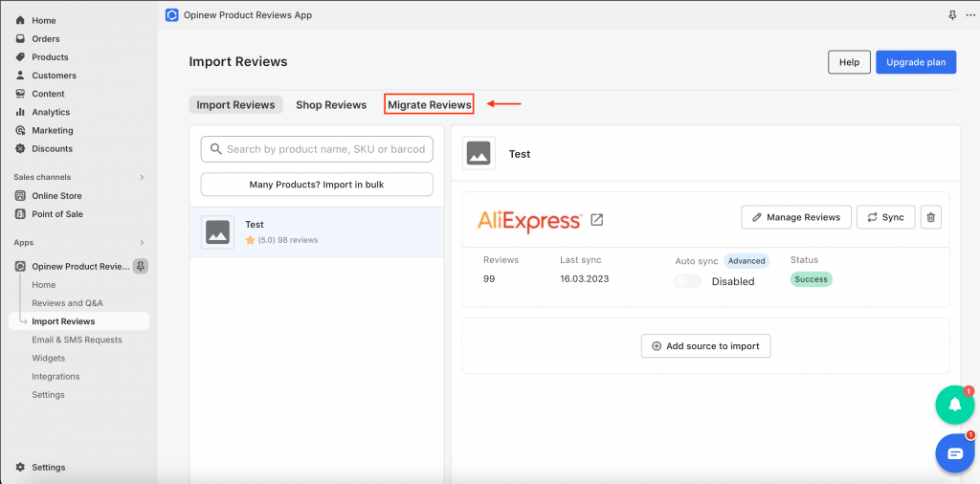Open Opinew Settings submenu item
The height and width of the screenshot is (484, 980).
48,395
